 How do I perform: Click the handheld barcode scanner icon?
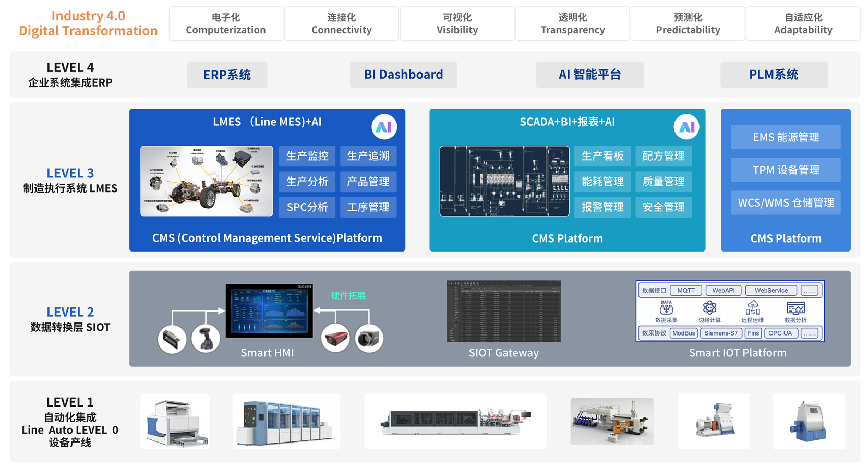click(x=206, y=339)
